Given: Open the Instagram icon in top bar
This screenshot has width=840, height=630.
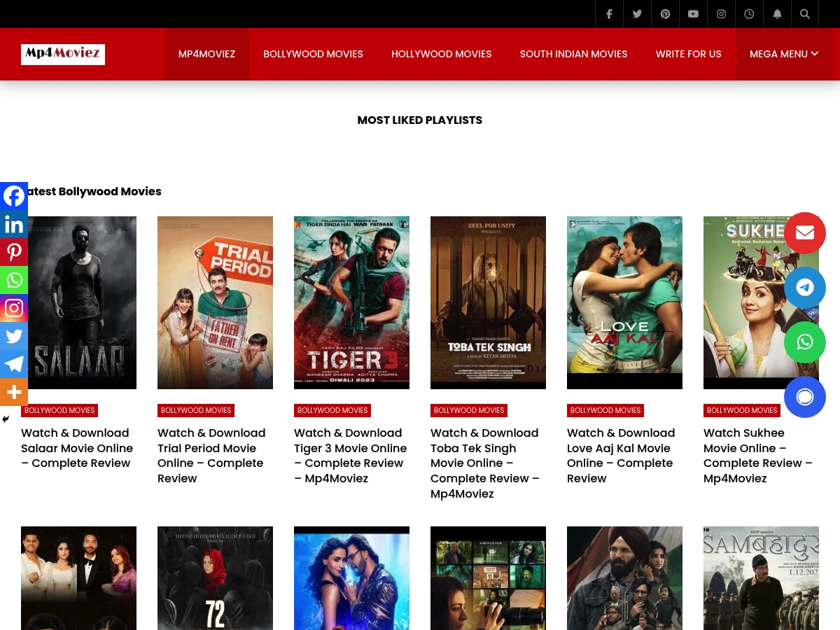Looking at the screenshot, I should (721, 14).
